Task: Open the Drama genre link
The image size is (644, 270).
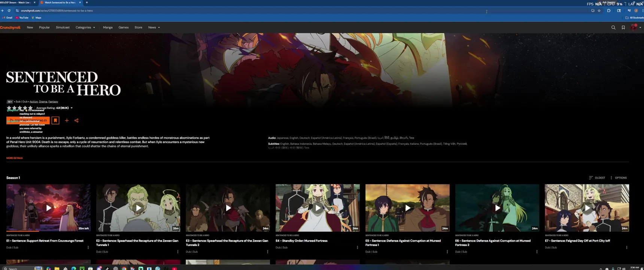Action: [x=43, y=102]
